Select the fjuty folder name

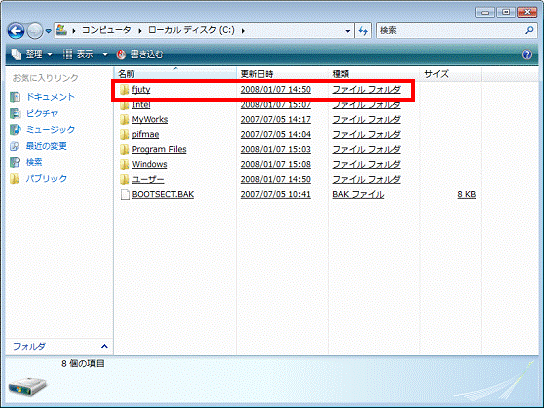coord(141,90)
